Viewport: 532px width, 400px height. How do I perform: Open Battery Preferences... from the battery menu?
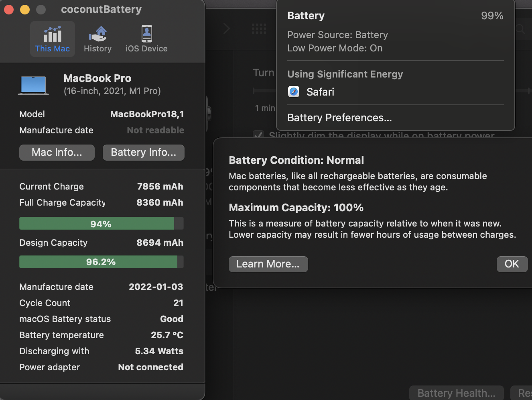pos(339,118)
